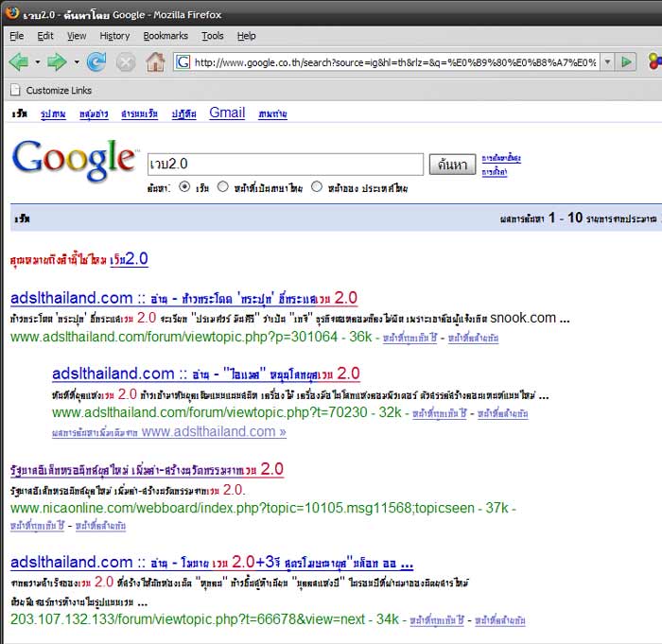Screen dimensions: 662x644
Task: Open the History menu
Action: pyautogui.click(x=114, y=36)
